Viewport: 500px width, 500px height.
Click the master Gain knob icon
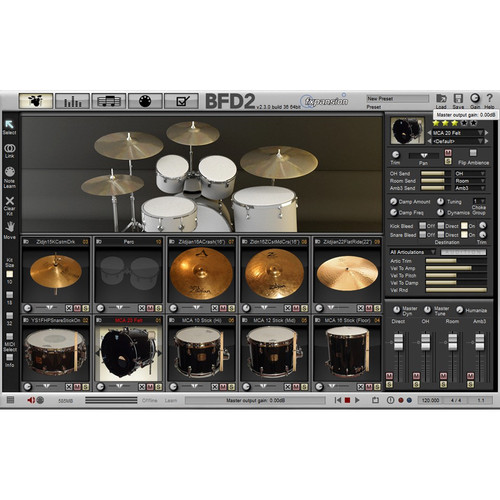point(475,98)
